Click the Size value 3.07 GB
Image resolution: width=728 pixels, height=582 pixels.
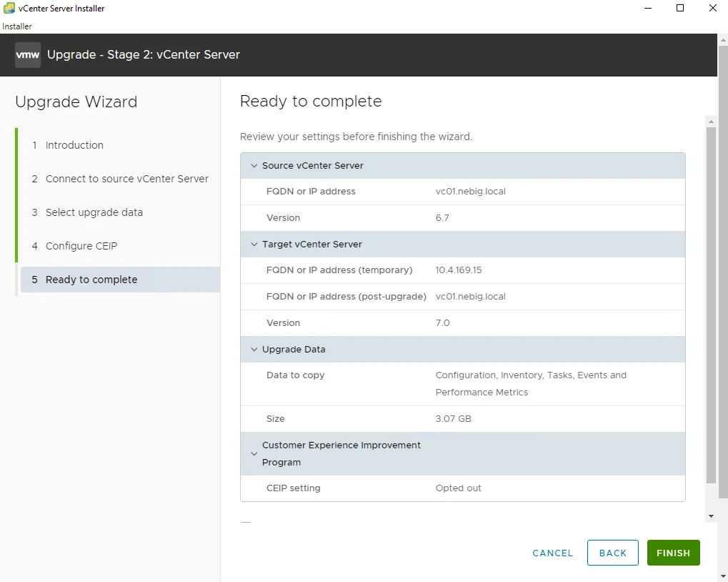453,418
